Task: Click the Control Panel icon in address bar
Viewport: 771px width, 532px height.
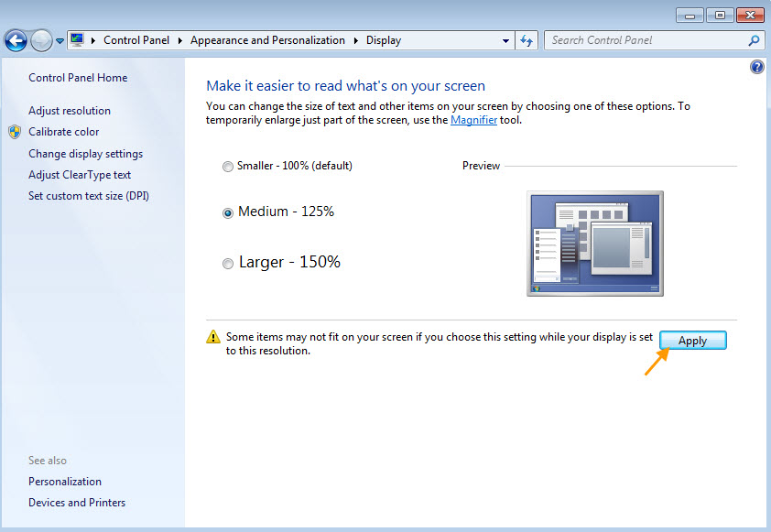Action: (77, 40)
